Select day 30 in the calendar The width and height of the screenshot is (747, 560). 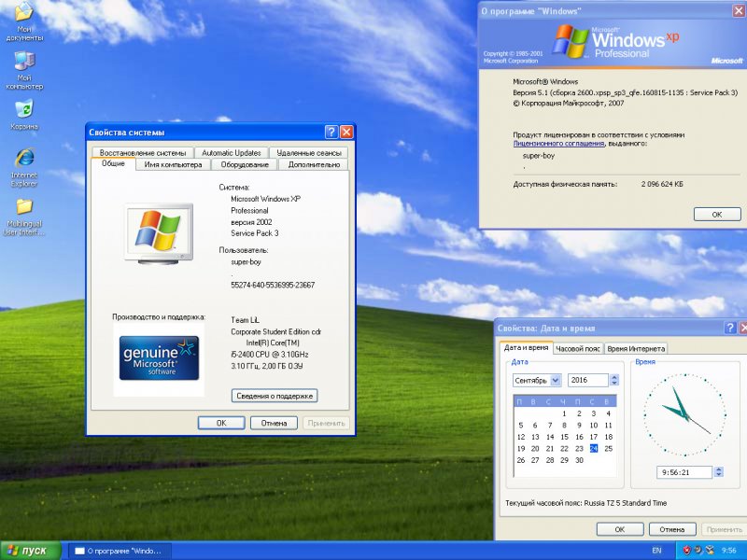[x=579, y=460]
